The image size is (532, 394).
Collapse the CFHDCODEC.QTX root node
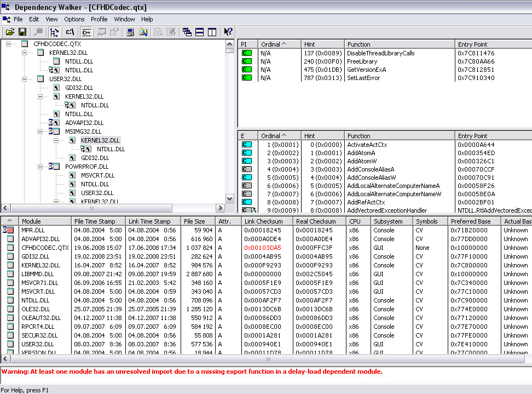point(8,44)
